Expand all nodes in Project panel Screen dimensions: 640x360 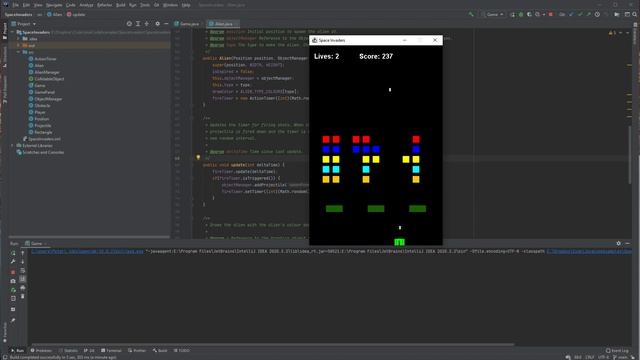[x=138, y=24]
